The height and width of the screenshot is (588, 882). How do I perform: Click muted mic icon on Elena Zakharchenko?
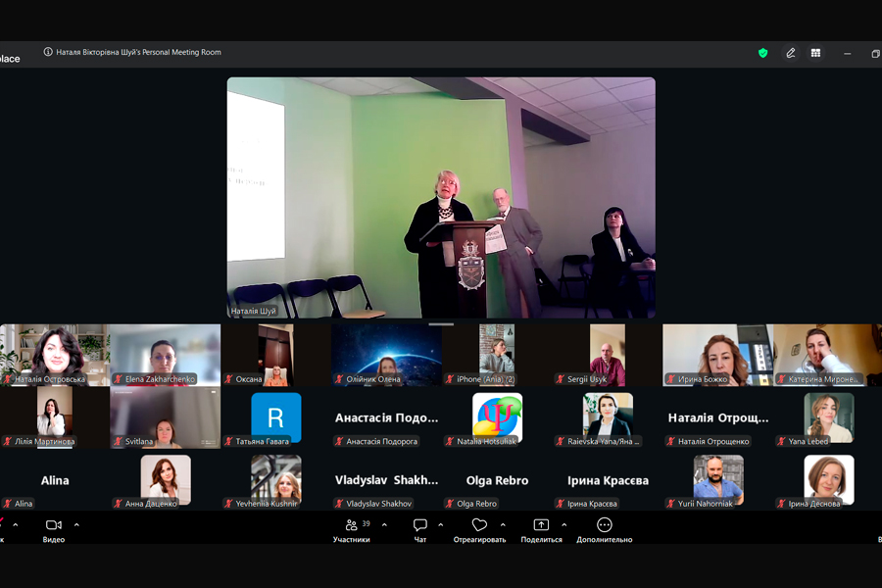pos(119,379)
